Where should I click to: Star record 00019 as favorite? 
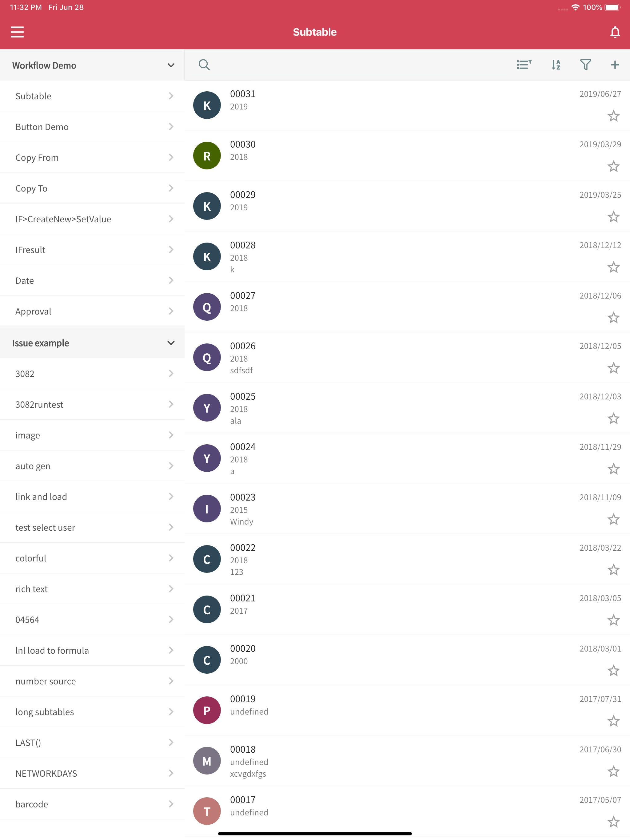613,721
